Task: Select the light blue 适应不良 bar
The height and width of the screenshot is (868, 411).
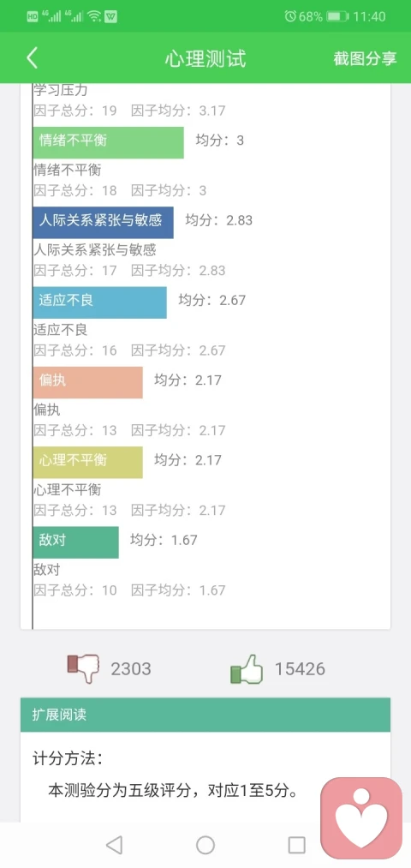Action: point(99,302)
